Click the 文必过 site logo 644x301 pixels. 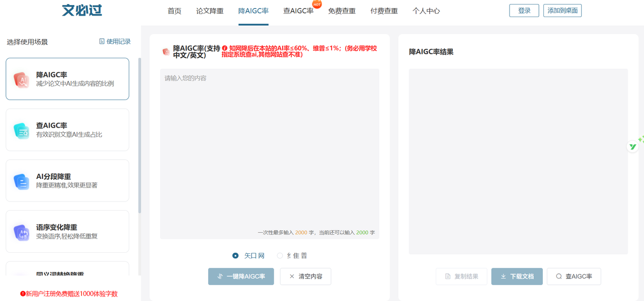click(82, 10)
